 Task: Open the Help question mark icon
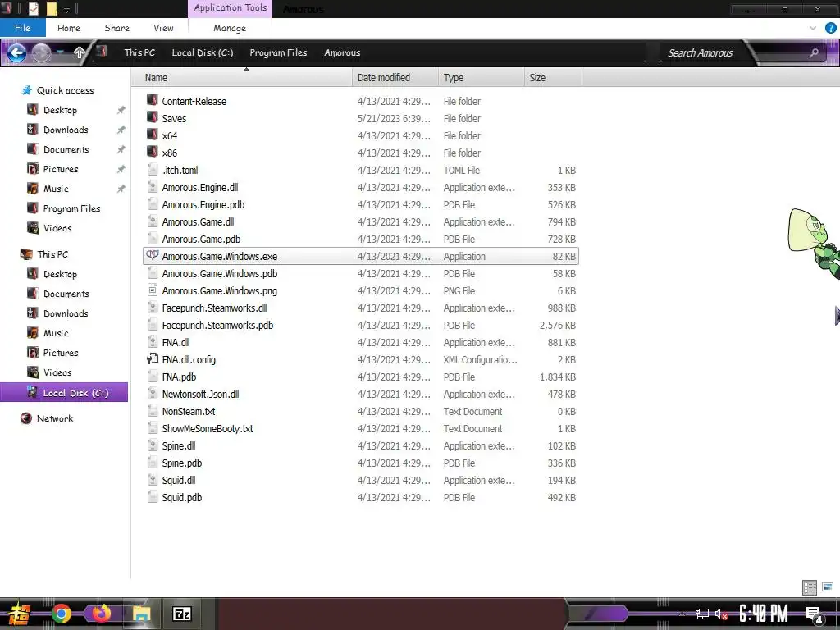pos(831,29)
